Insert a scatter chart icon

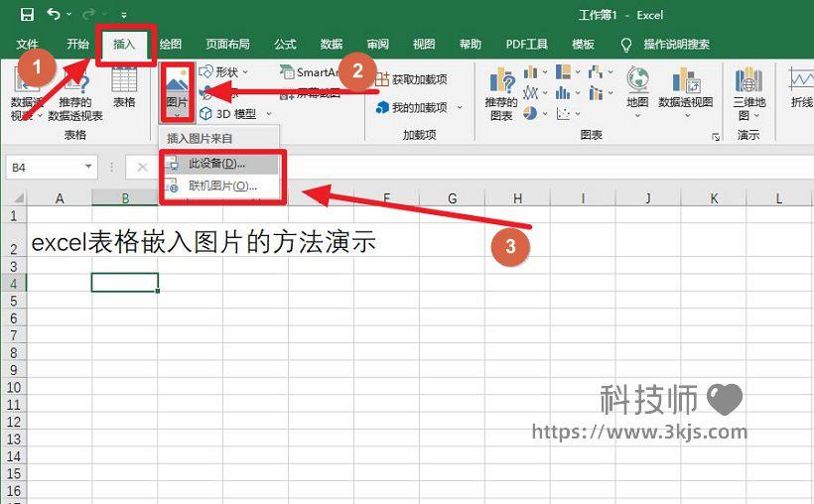563,113
